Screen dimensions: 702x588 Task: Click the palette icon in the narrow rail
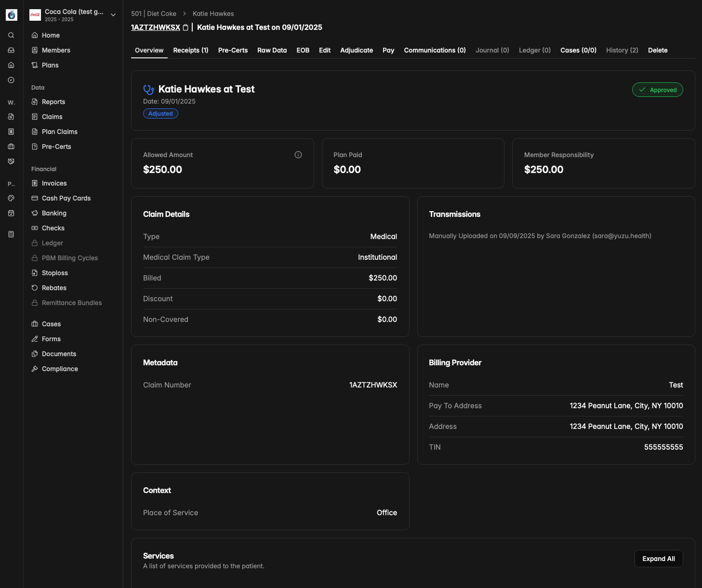pos(11,198)
